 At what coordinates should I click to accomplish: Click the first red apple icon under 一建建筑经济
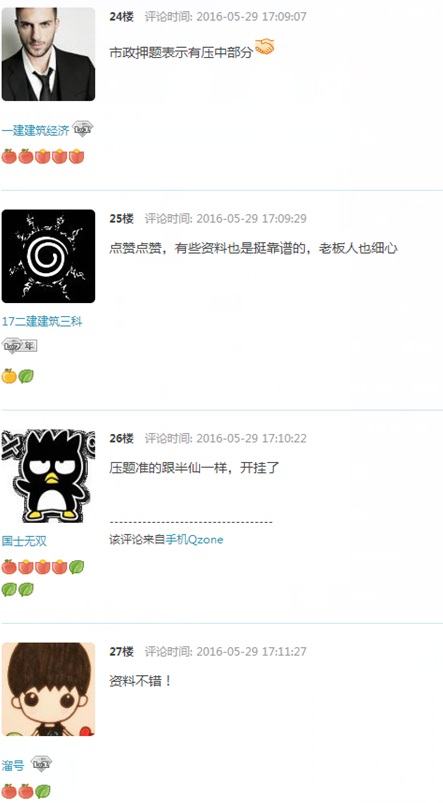(x=9, y=156)
